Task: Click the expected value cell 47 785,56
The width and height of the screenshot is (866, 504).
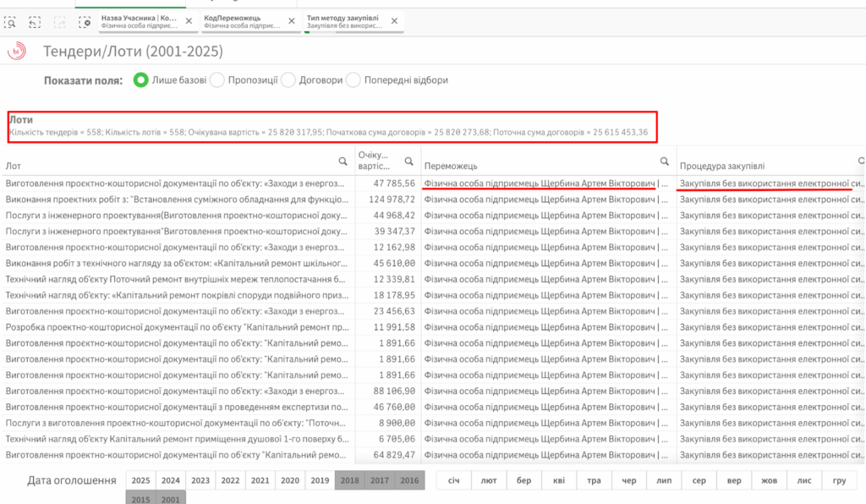Action: (x=387, y=184)
